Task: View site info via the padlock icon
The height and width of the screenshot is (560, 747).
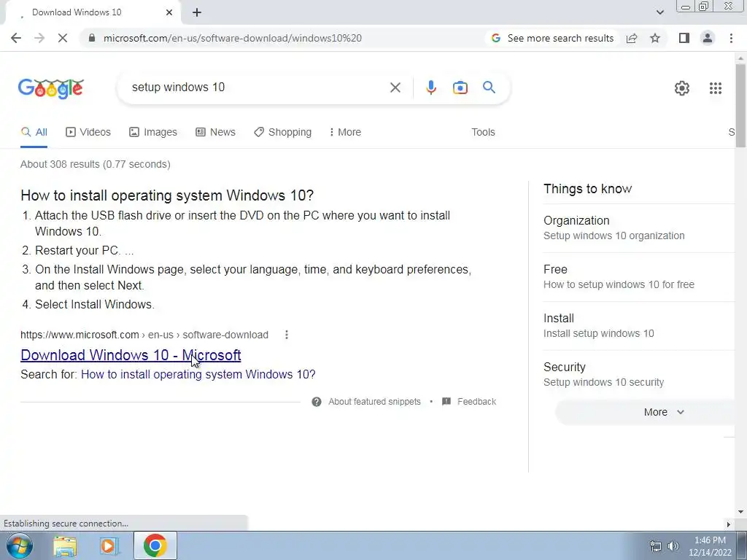Action: pyautogui.click(x=92, y=38)
